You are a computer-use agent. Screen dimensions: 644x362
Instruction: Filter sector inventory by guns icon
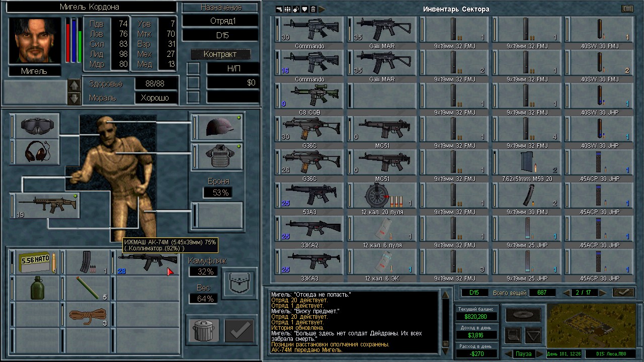[x=279, y=9]
